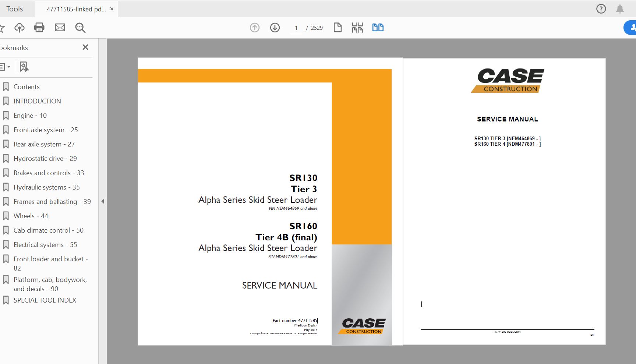Open the SPECIAL TOOL INDEX bookmark
This screenshot has width=636, height=364.
[45, 300]
